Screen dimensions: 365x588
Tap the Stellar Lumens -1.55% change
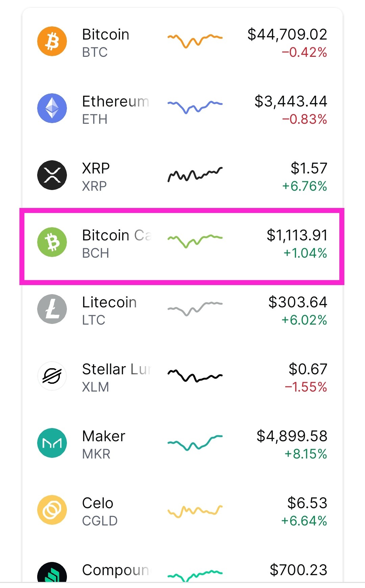coord(306,387)
